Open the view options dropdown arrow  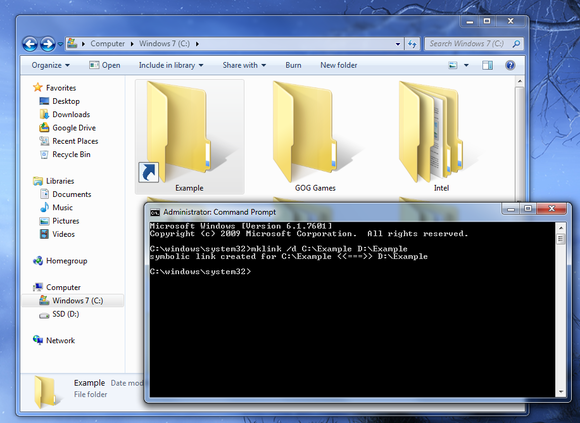point(466,65)
